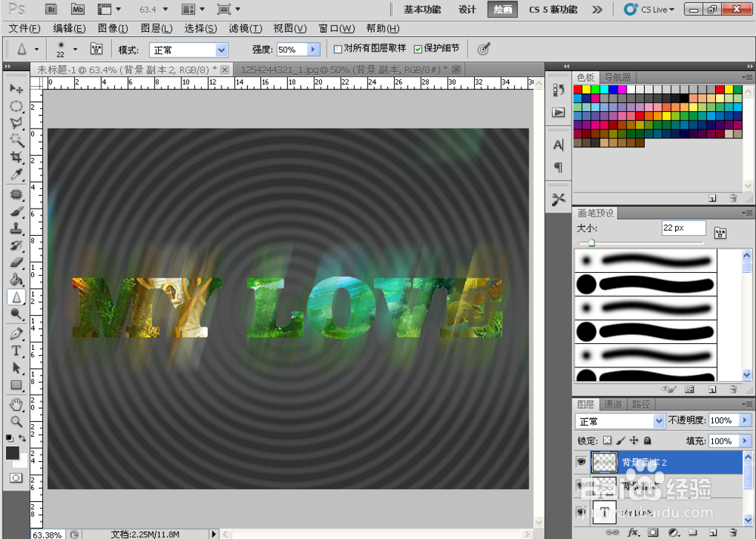Activate the Horizontal Type tool

coord(17,351)
